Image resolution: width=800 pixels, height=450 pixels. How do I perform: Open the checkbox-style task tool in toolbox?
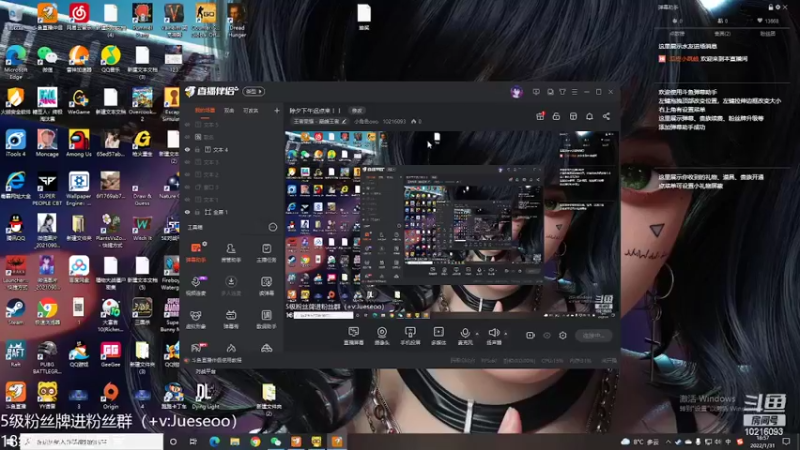coord(266,253)
